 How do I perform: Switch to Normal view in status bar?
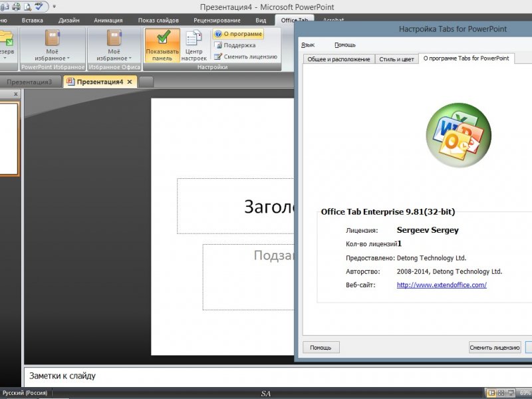[x=491, y=393]
